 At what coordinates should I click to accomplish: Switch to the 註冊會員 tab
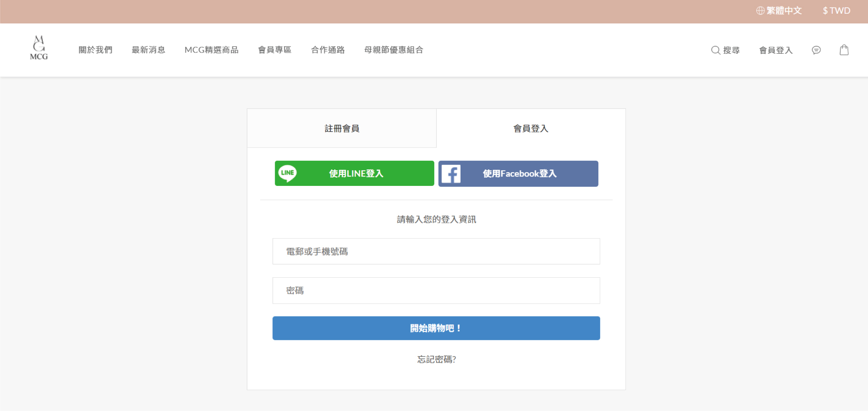pyautogui.click(x=342, y=128)
